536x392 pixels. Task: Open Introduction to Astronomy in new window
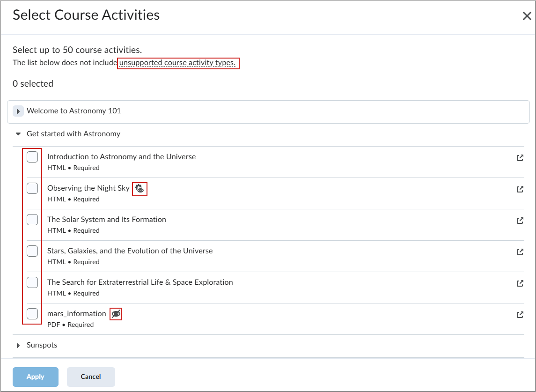pos(520,158)
